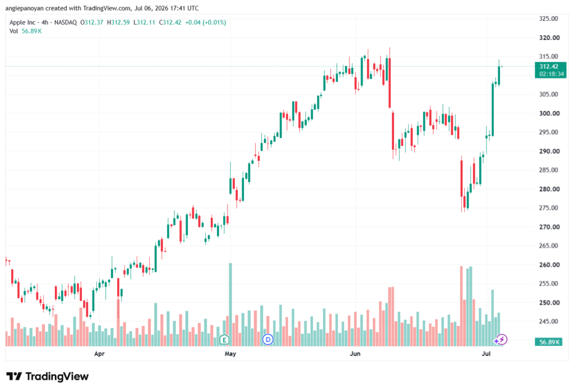
Task: Click the 325.00 price axis label
Action: 548,19
